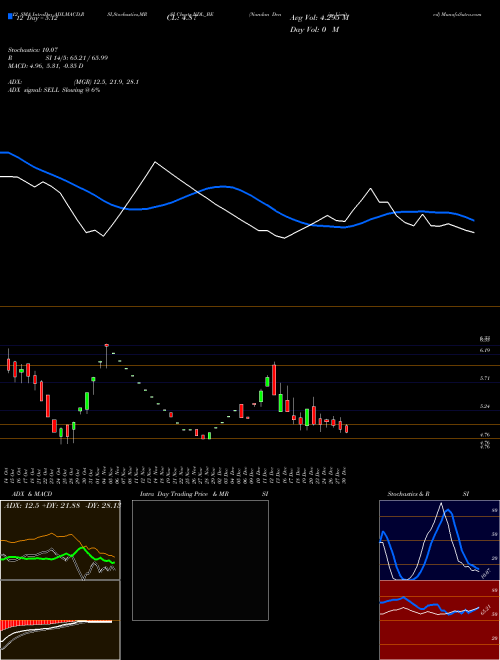Click the 5.24 price axis label
500x660 pixels.
pyautogui.click(x=485, y=407)
